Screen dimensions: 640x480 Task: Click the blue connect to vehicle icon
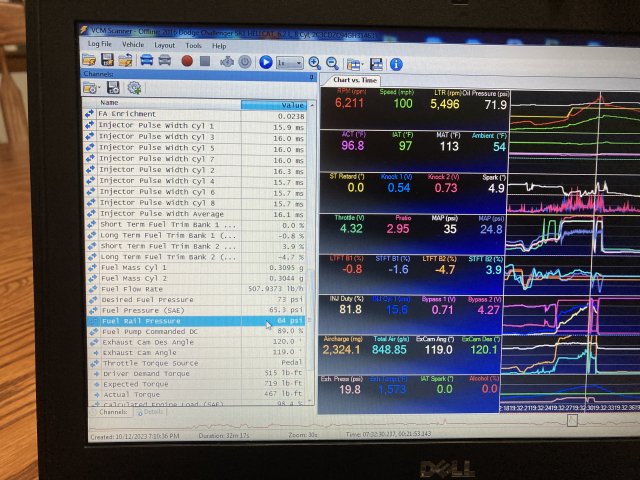(x=147, y=61)
